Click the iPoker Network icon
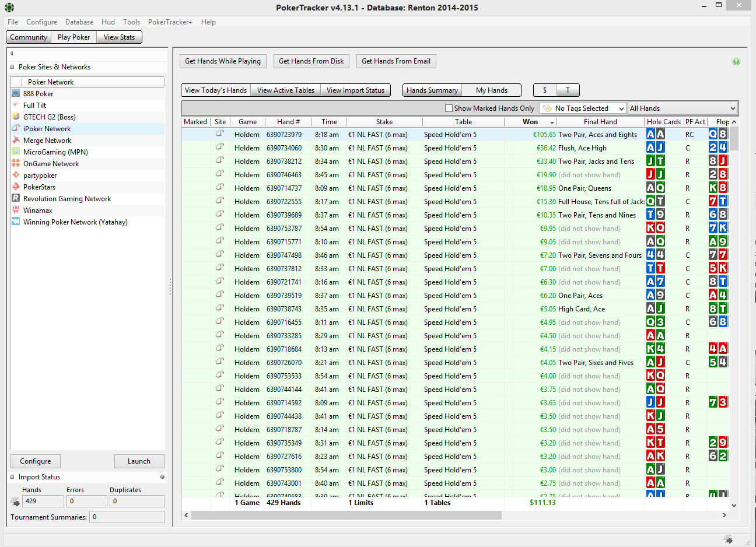The width and height of the screenshot is (756, 547). coord(16,128)
